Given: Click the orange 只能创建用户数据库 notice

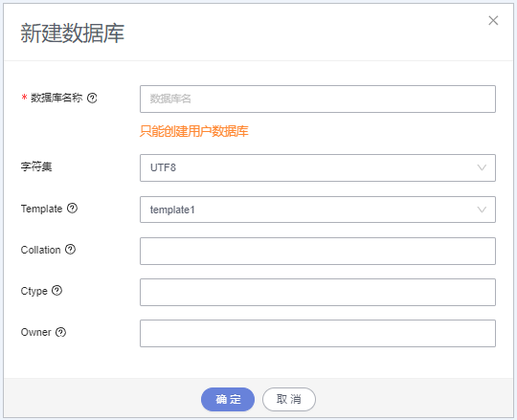Looking at the screenshot, I should 193,131.
